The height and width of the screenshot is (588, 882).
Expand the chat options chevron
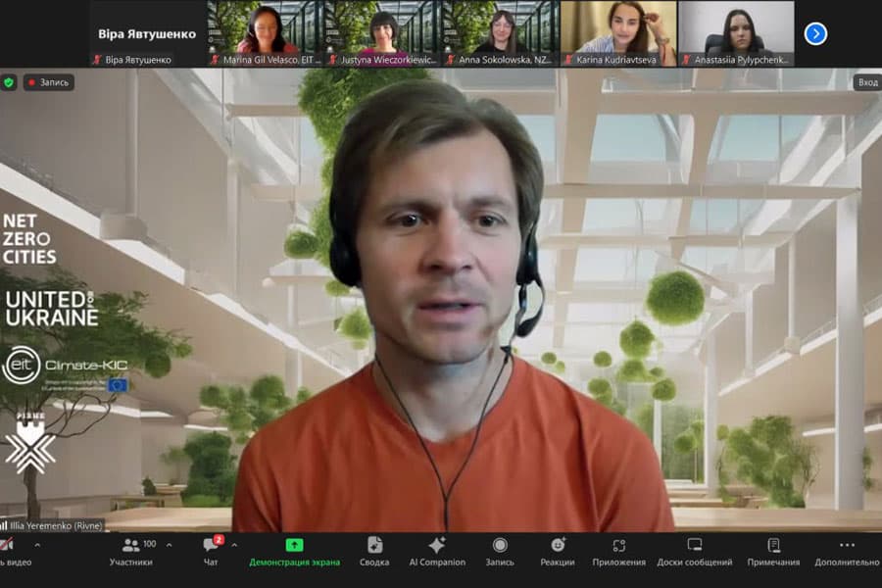coord(234,545)
